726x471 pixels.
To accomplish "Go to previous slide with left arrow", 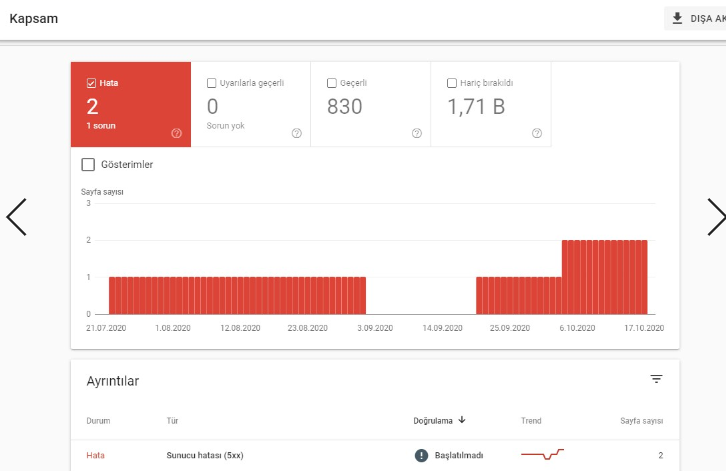I will (x=17, y=217).
